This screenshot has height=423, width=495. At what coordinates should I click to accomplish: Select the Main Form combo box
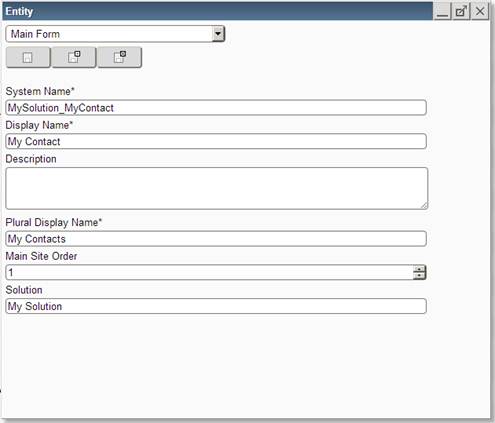pyautogui.click(x=115, y=34)
